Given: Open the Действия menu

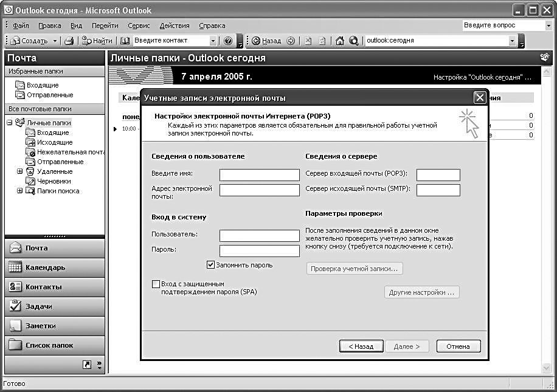Looking at the screenshot, I should (x=175, y=26).
